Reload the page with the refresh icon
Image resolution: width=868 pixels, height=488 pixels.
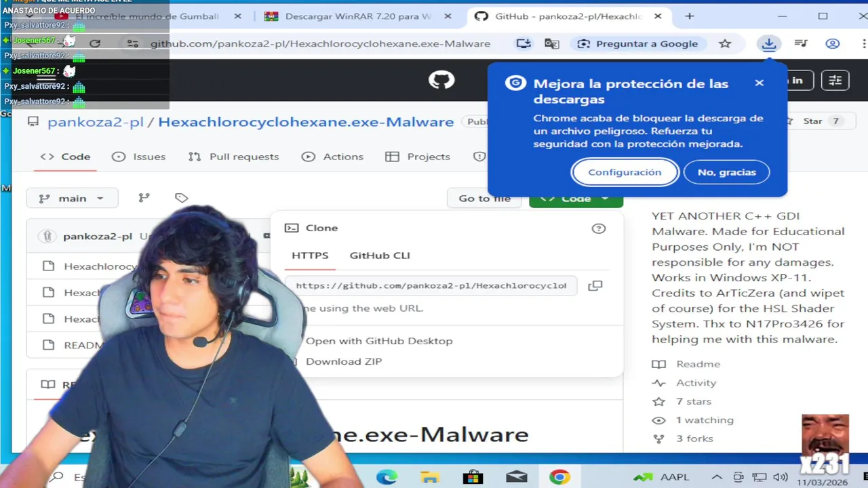pos(95,43)
